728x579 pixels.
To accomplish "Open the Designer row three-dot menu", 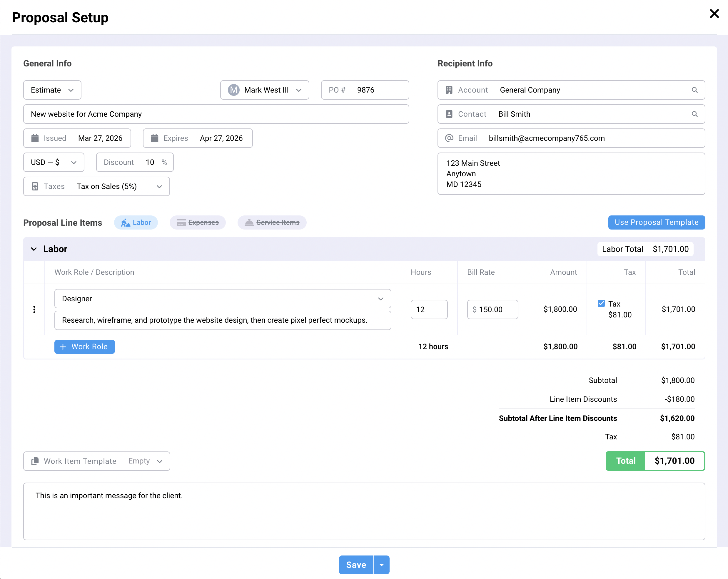I will (x=34, y=309).
